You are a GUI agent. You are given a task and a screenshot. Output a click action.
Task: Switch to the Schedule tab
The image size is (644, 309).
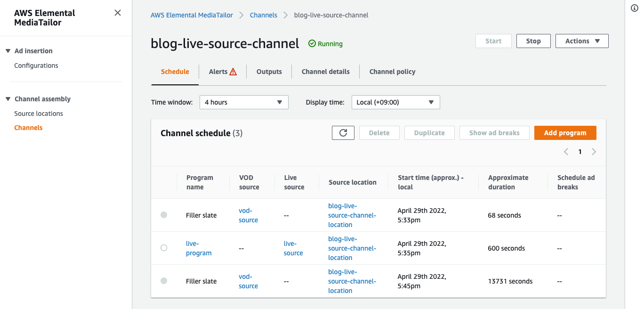point(175,72)
